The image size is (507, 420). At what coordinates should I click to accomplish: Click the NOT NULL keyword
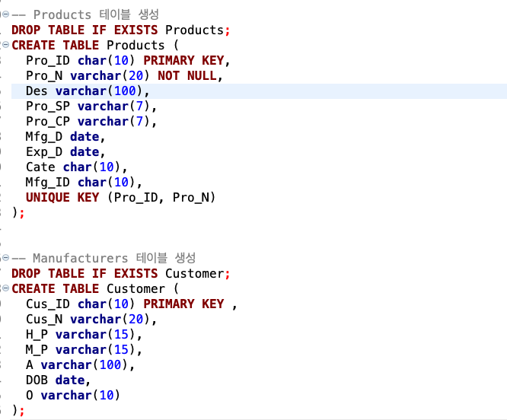(x=187, y=75)
